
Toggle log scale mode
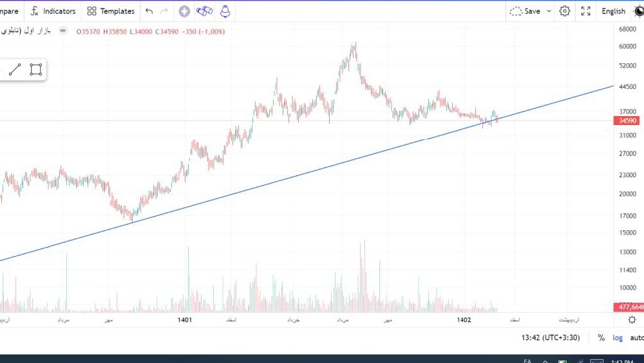[618, 338]
